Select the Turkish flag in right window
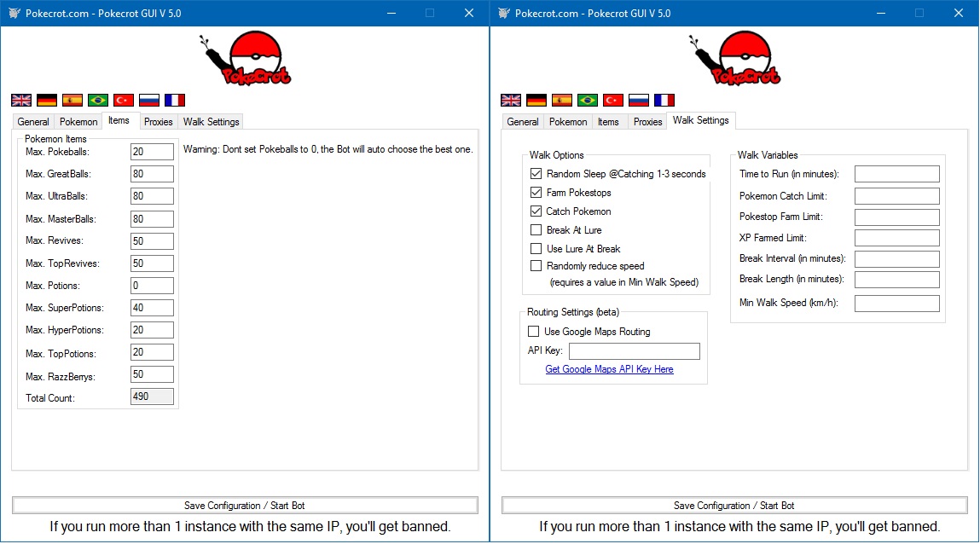This screenshot has width=980, height=544. coord(613,100)
